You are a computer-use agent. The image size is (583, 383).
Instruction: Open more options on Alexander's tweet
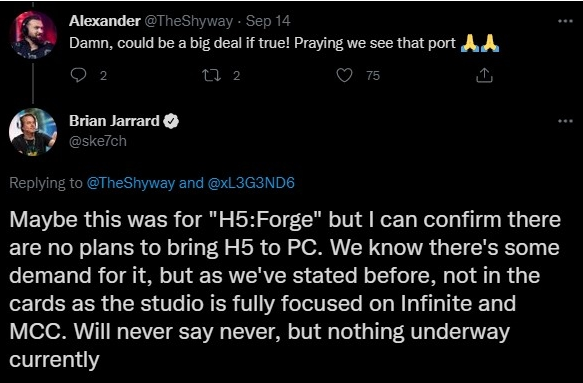pyautogui.click(x=566, y=21)
